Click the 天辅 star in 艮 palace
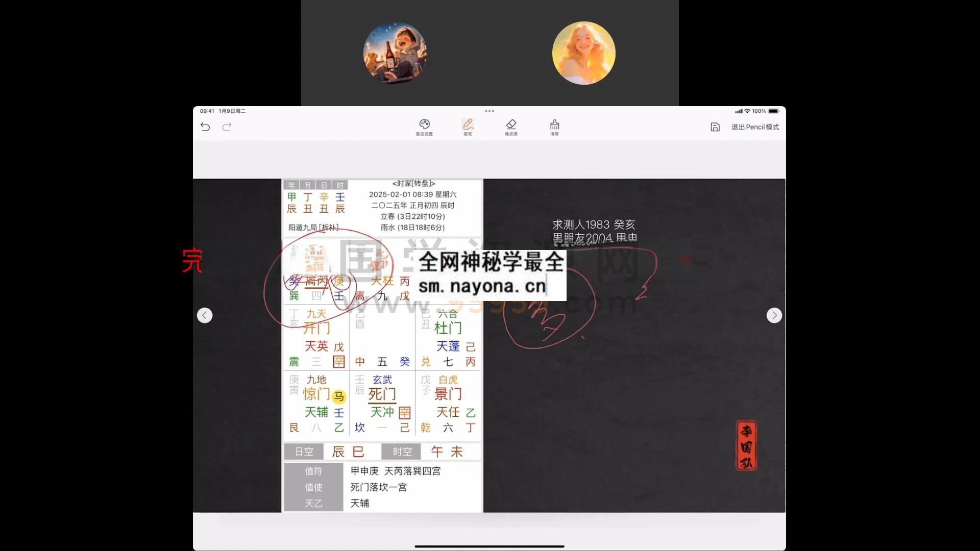 click(316, 412)
